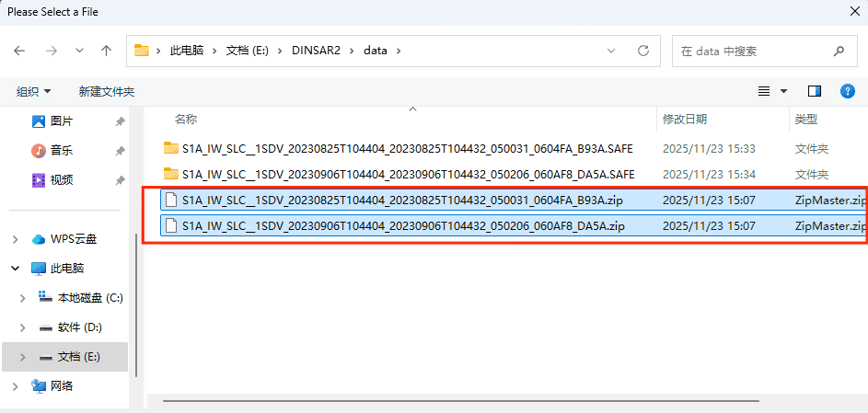Click folder icon of DA5A.SAFE row

click(x=171, y=174)
